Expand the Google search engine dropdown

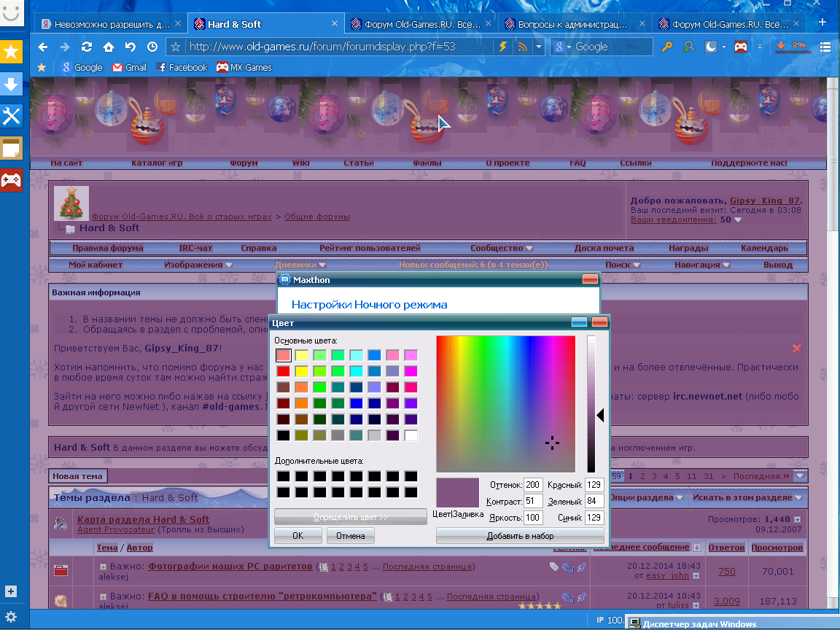569,47
